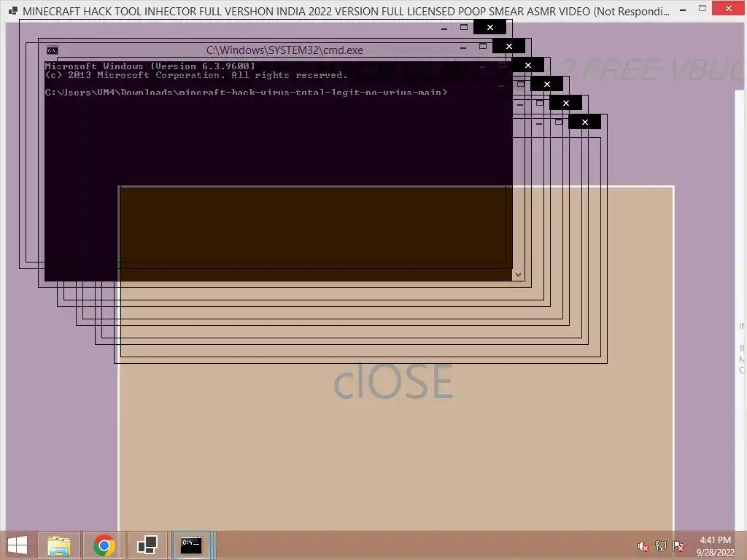
Task: Click the cmd prompt line ending in legit-no-virus-main>
Action: coord(246,92)
